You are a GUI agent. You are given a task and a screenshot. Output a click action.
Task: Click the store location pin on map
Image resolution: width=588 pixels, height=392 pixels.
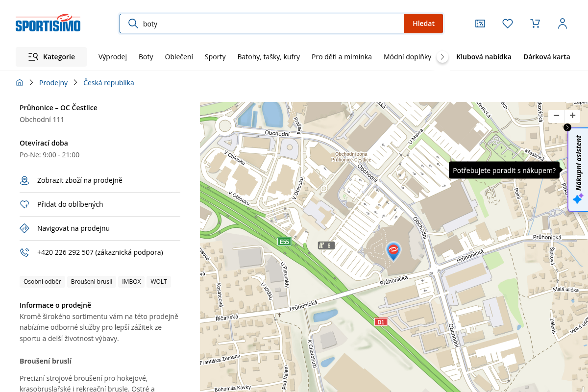pos(393,251)
